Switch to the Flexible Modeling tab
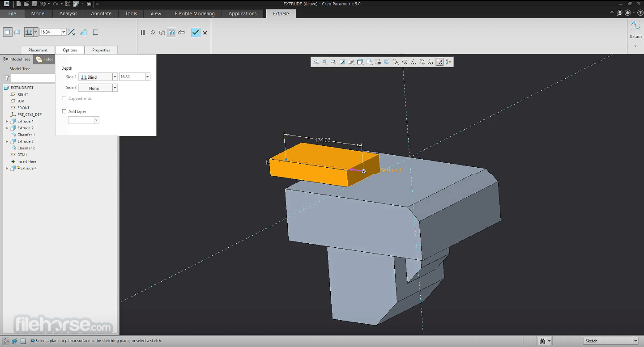Screen dimensions: 644x347 [x=195, y=13]
